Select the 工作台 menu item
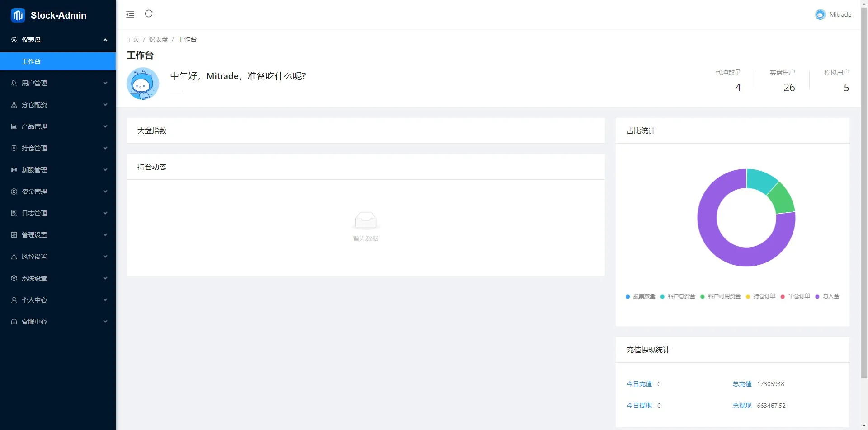Image resolution: width=868 pixels, height=430 pixels. point(31,61)
